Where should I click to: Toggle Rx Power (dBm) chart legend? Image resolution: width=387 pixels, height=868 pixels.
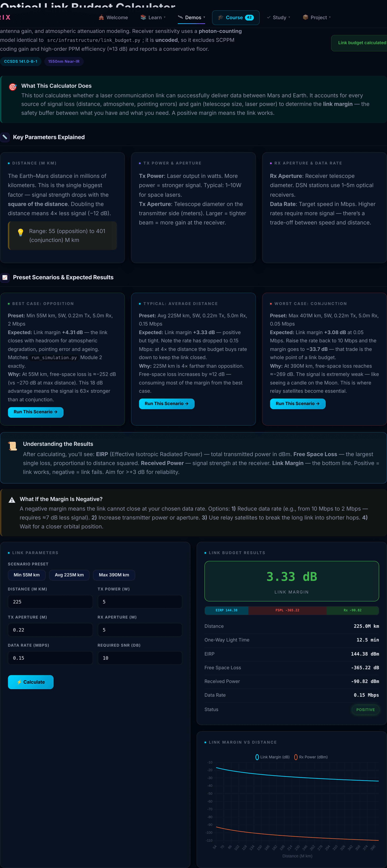311,757
